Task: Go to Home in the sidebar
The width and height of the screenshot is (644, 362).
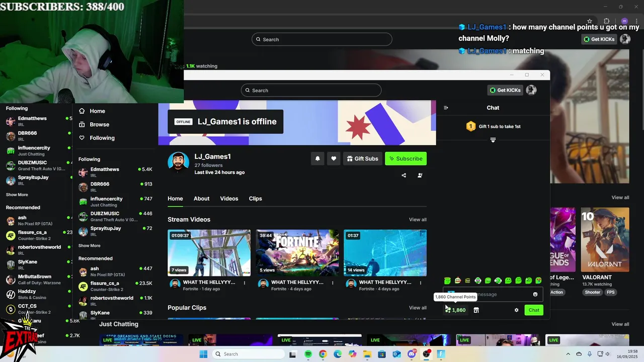Action: [x=98, y=111]
